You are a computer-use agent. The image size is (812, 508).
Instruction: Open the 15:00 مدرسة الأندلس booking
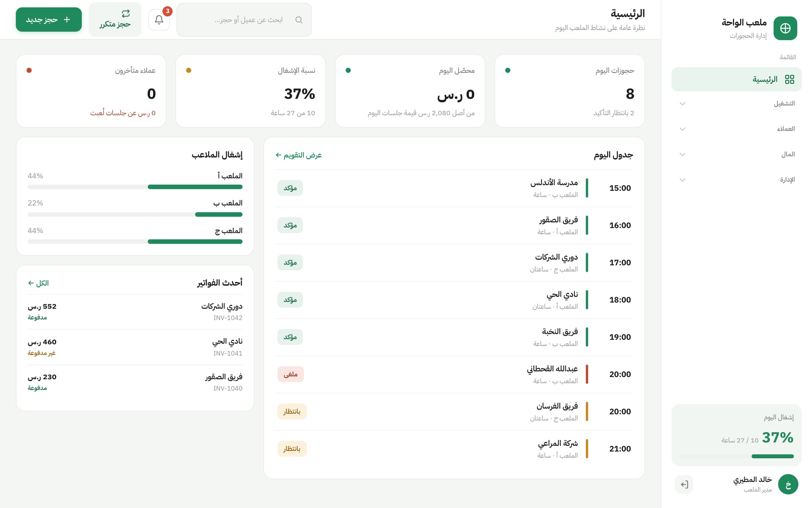pyautogui.click(x=454, y=188)
